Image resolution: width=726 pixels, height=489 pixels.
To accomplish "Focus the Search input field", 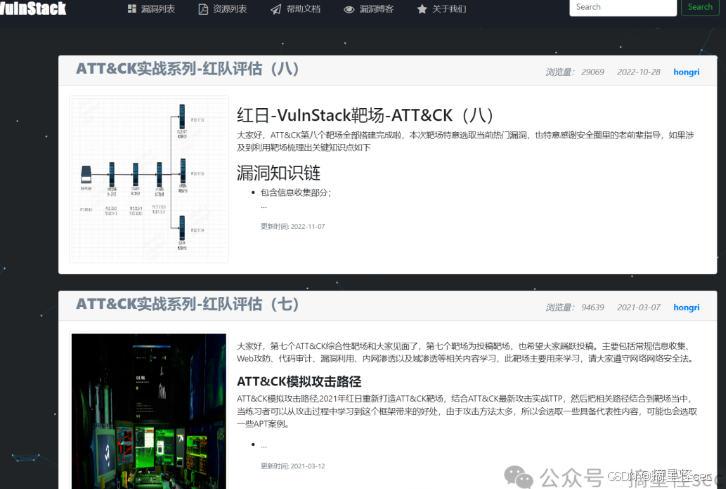I will point(623,7).
